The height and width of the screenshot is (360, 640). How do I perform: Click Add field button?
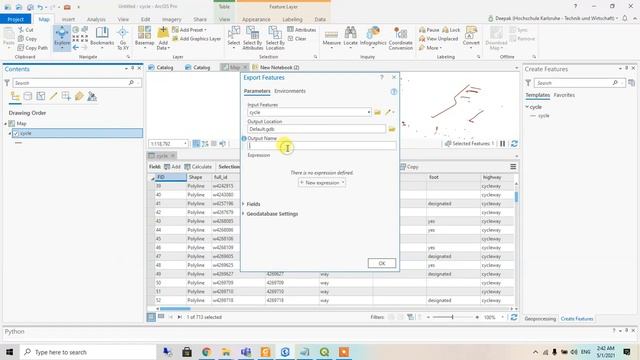(x=172, y=167)
